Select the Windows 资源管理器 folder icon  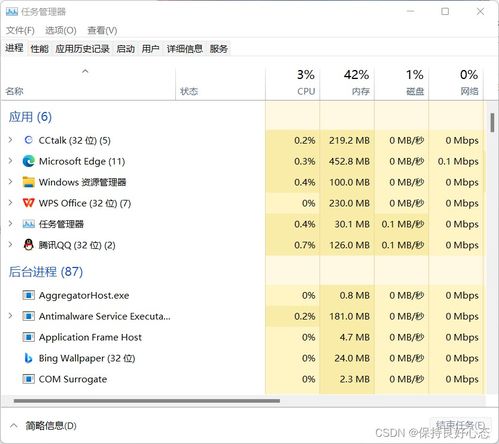[29, 182]
